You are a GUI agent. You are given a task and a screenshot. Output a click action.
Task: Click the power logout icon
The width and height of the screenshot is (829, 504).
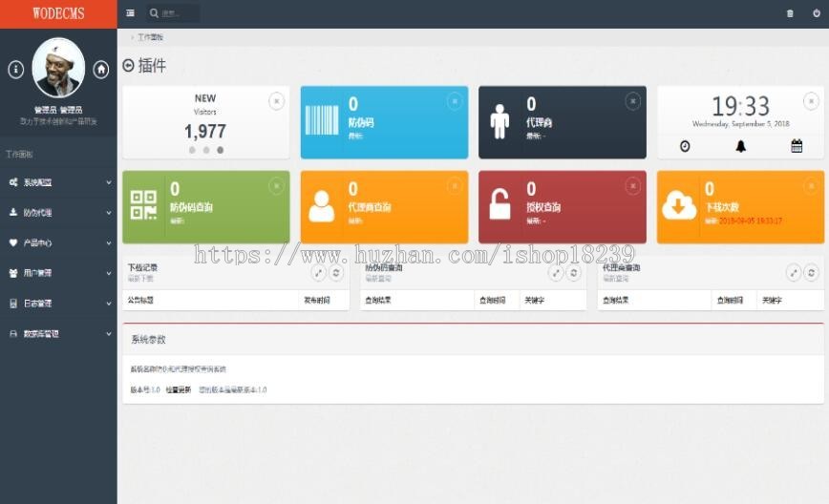coord(817,13)
